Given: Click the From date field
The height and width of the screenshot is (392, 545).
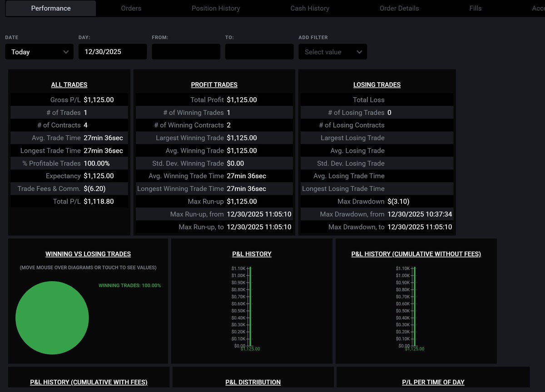Looking at the screenshot, I should pos(186,51).
